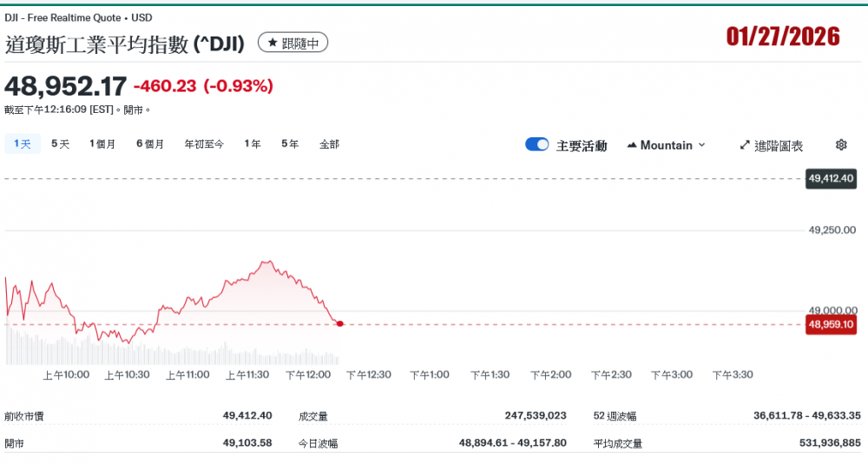Click the star follow icon
The height and width of the screenshot is (464, 868).
click(272, 43)
